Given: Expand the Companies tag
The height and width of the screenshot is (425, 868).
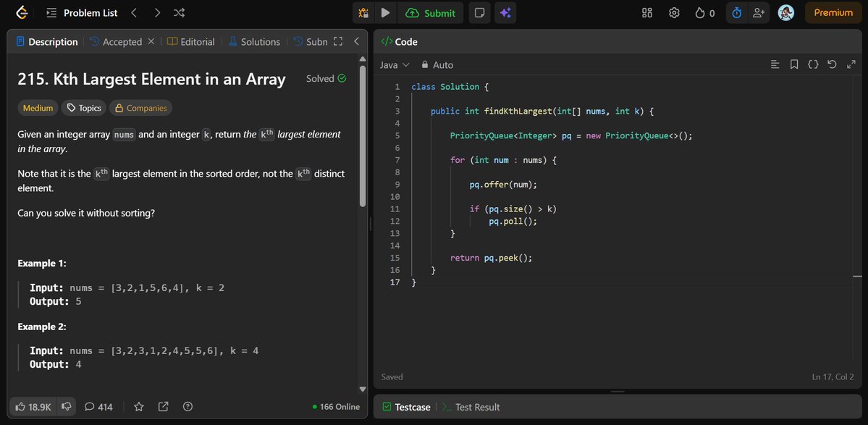Looking at the screenshot, I should coord(140,108).
